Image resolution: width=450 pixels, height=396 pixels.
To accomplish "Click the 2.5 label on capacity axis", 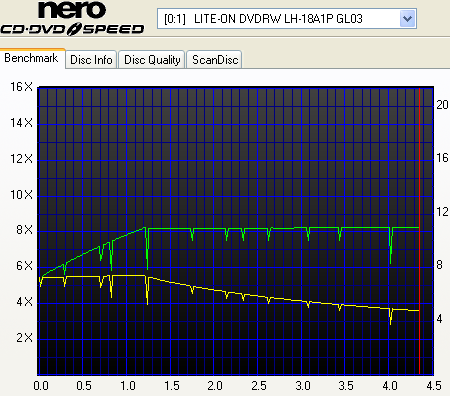I will pos(259,386).
